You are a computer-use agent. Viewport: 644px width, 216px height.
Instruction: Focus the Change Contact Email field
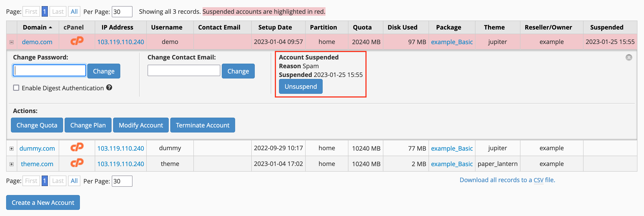[184, 71]
